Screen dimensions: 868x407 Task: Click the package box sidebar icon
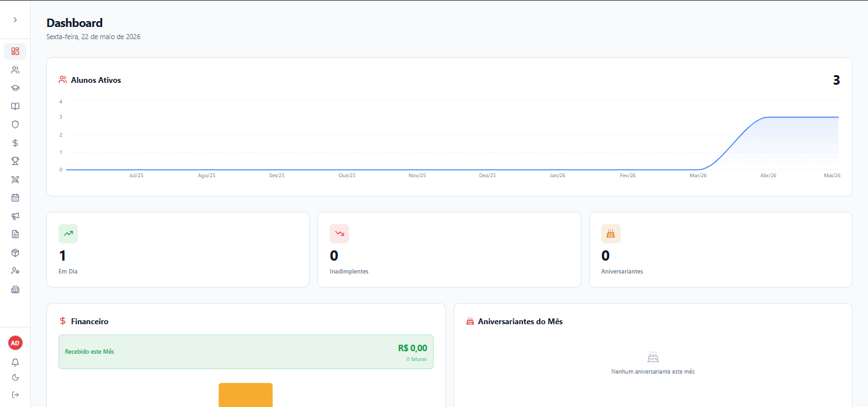click(15, 253)
